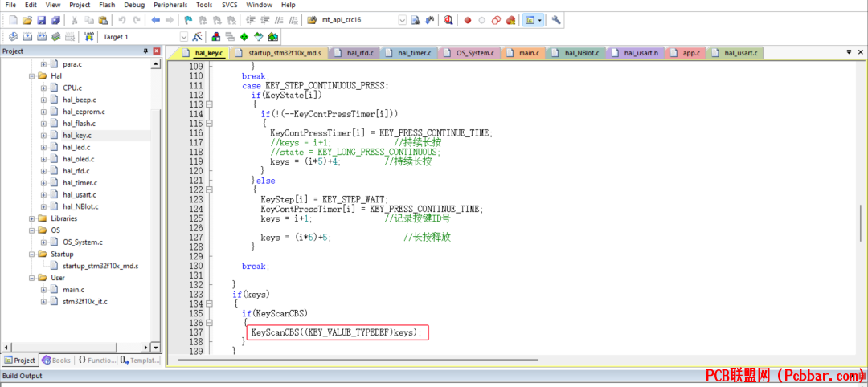Comment selection toolbar icon
The height and width of the screenshot is (387, 868).
pos(280,20)
